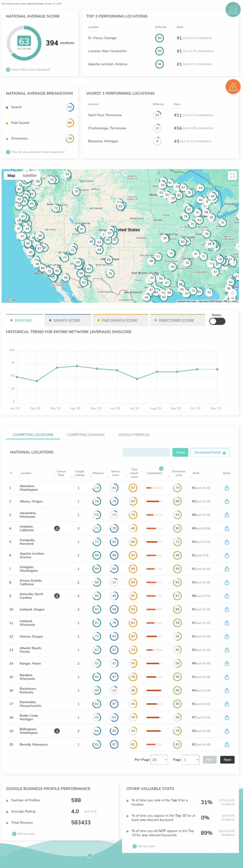Click census data icon for Bellingham, Washington

pos(57,731)
